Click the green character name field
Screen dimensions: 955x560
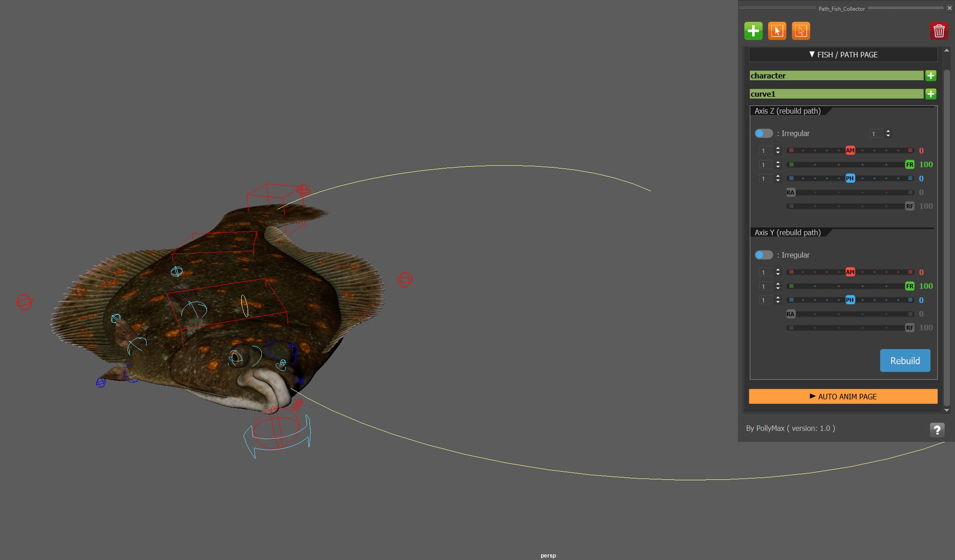(836, 76)
